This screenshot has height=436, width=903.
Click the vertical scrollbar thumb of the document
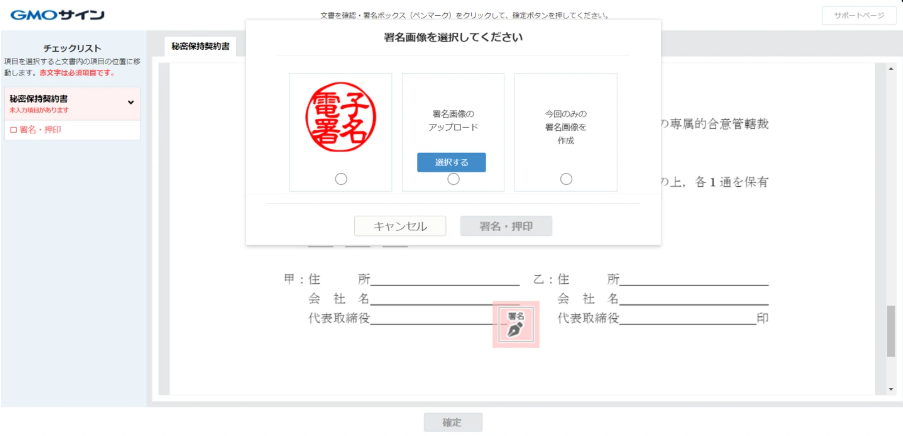pos(890,330)
